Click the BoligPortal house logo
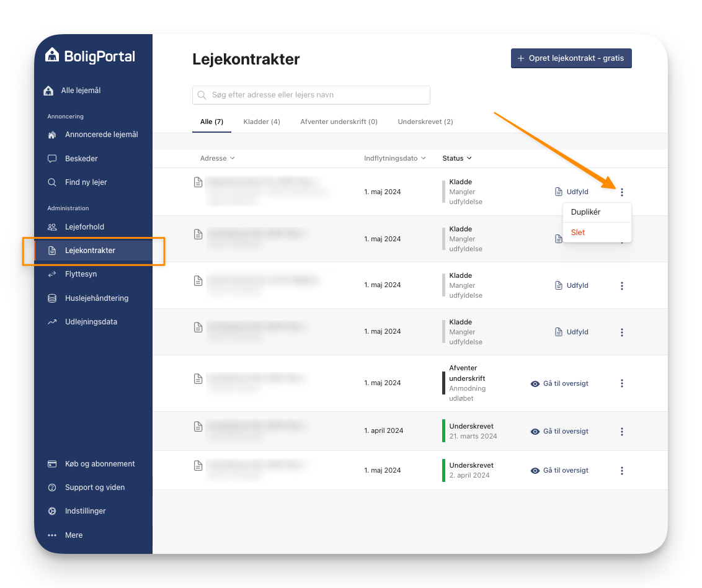Image resolution: width=702 pixels, height=588 pixels. tap(52, 56)
